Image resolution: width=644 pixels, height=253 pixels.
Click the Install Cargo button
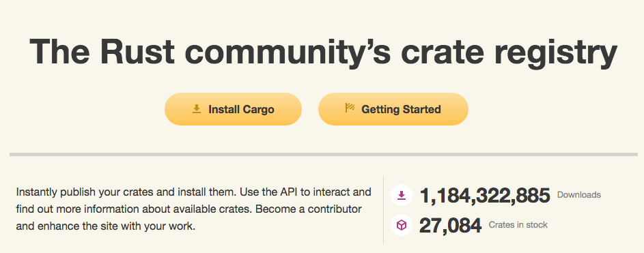click(233, 109)
